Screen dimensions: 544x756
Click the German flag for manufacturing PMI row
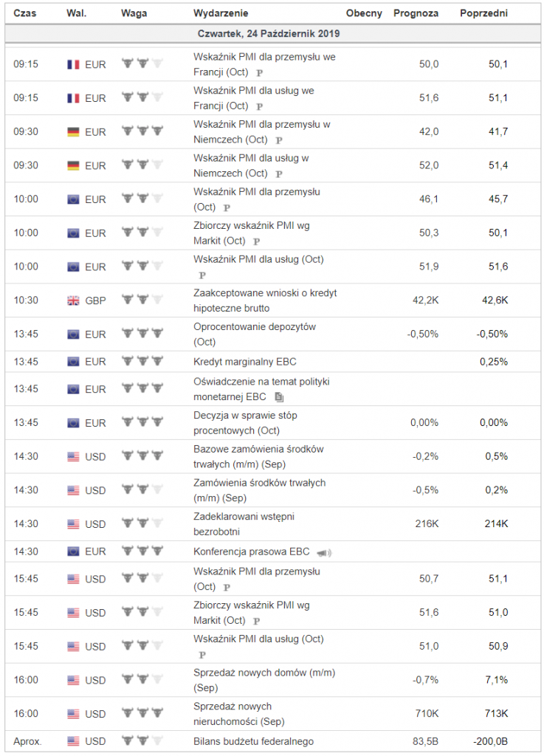73,131
